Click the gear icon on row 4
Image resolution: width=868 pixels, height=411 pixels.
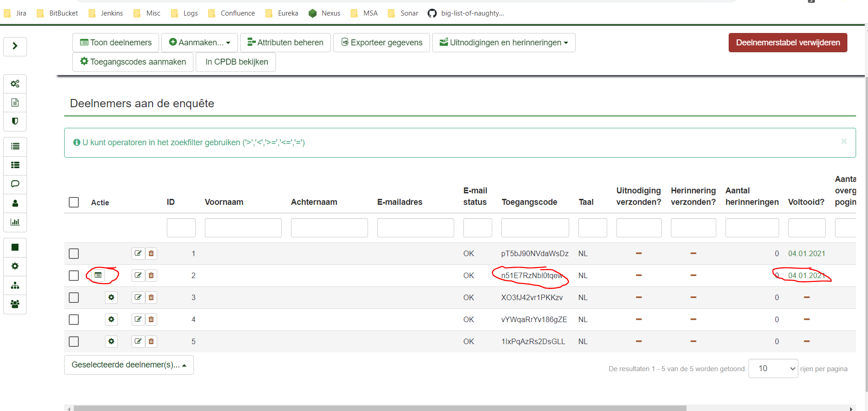(111, 319)
